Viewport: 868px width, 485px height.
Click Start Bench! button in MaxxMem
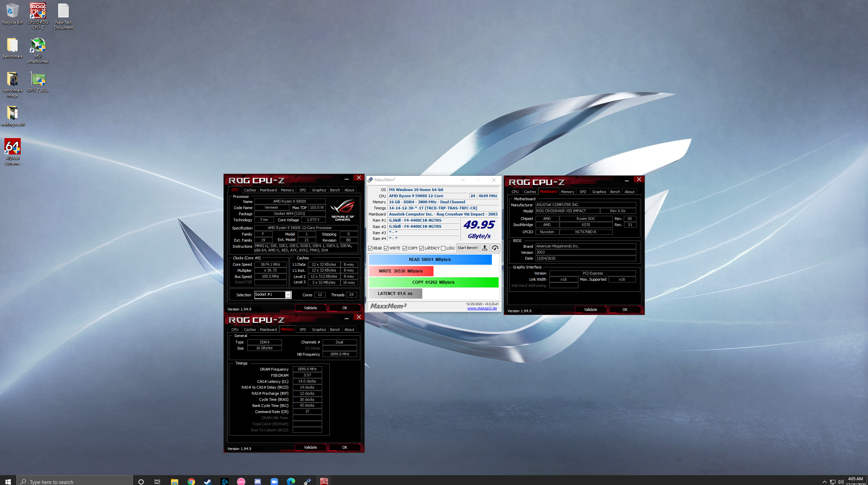tap(467, 248)
